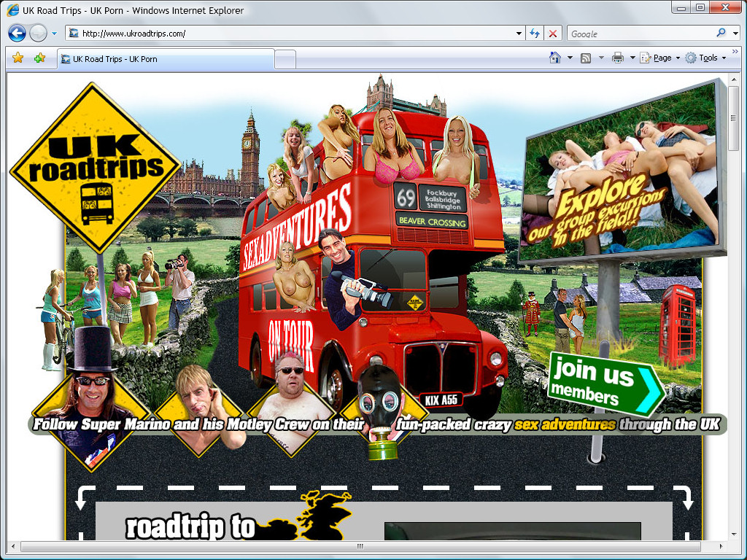Click the horizontal scrollbar left arrow
747x560 pixels.
tap(13, 546)
